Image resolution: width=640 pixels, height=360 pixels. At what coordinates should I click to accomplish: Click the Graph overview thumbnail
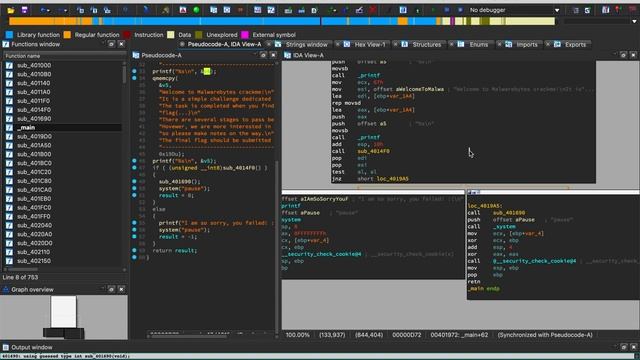click(x=64, y=317)
